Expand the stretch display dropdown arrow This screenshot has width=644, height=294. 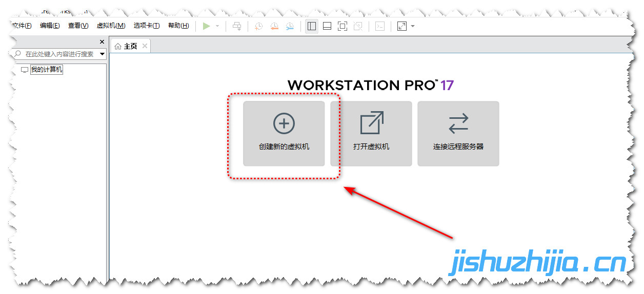[x=413, y=26]
